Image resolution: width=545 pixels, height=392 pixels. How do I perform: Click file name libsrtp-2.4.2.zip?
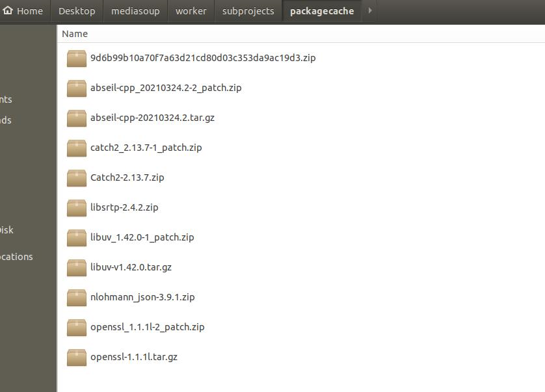pos(124,207)
